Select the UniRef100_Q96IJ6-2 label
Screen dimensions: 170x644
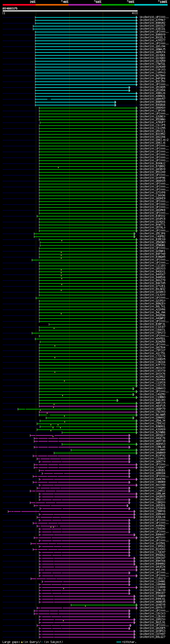[154, 140]
